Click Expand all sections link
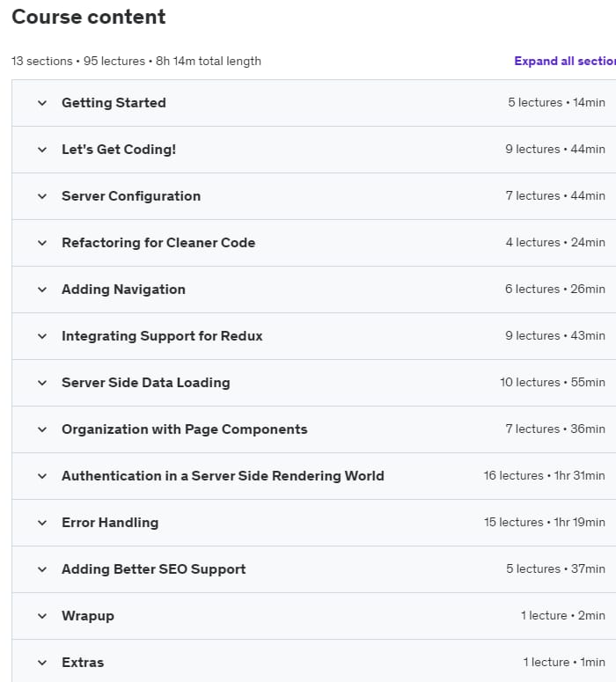 565,61
